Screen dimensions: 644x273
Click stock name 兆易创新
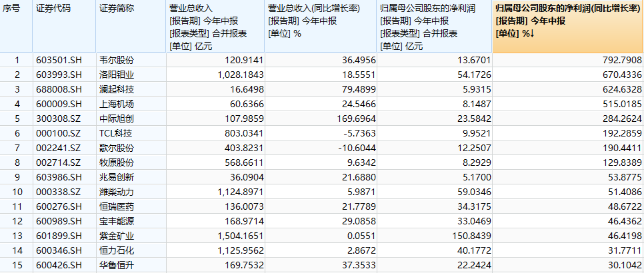point(117,178)
